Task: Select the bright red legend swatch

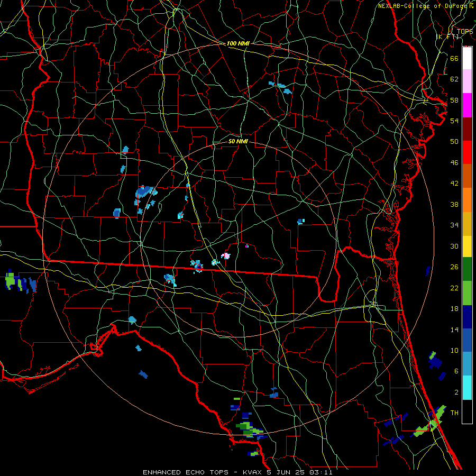Action: [x=467, y=152]
